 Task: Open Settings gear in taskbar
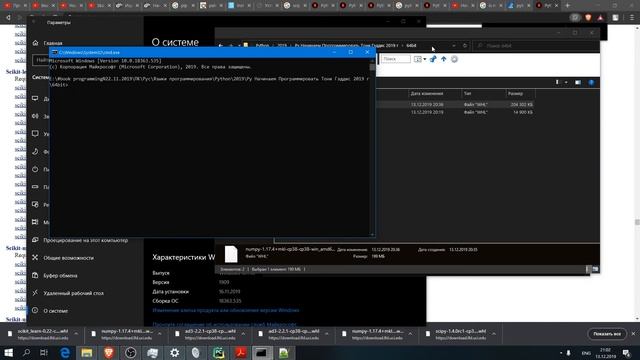click(174, 353)
